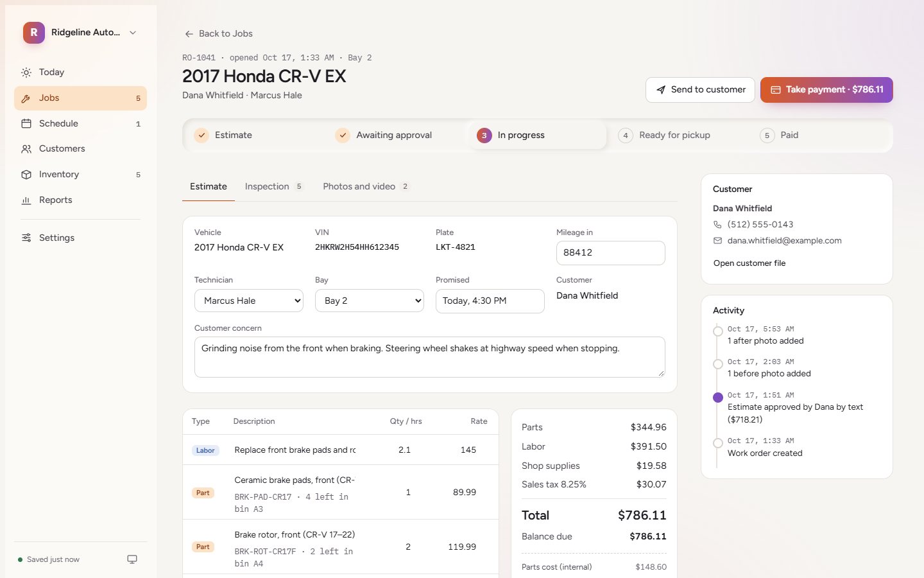The image size is (924, 578).
Task: Open customer file link
Action: [x=749, y=263]
